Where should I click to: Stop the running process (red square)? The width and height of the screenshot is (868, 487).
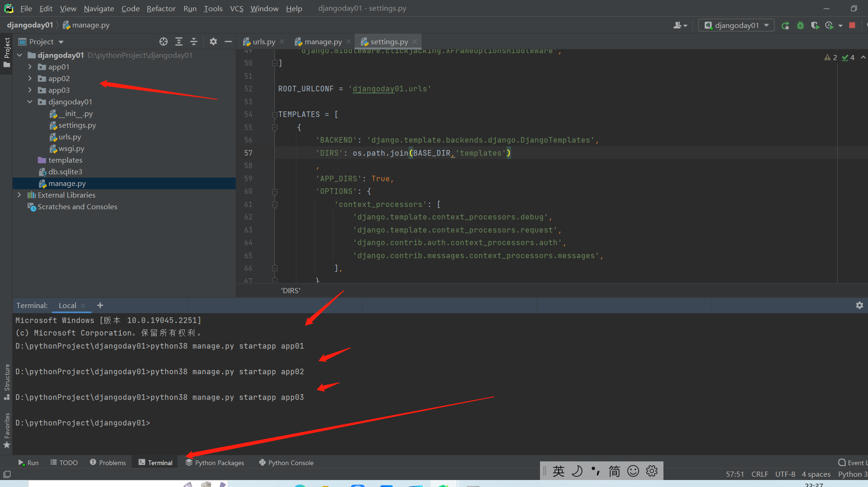(852, 26)
